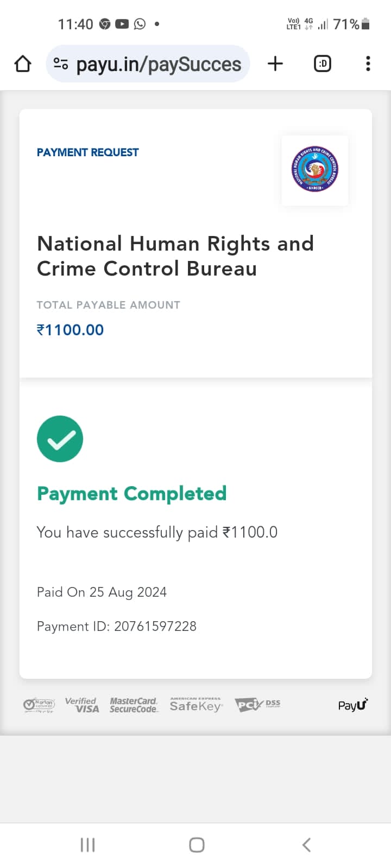Tap the Verified by VISA logo
Image resolution: width=391 pixels, height=868 pixels.
pos(82,705)
